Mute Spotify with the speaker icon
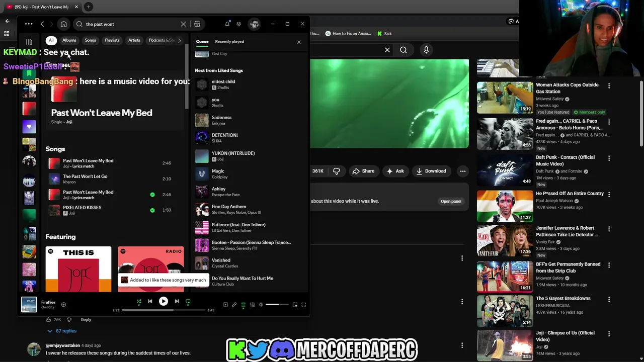This screenshot has height=362, width=644. (261, 305)
